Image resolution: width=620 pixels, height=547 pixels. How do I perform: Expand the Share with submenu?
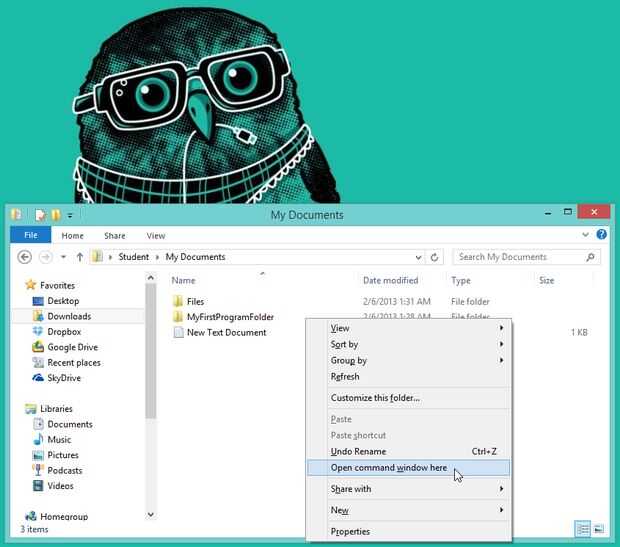click(501, 489)
